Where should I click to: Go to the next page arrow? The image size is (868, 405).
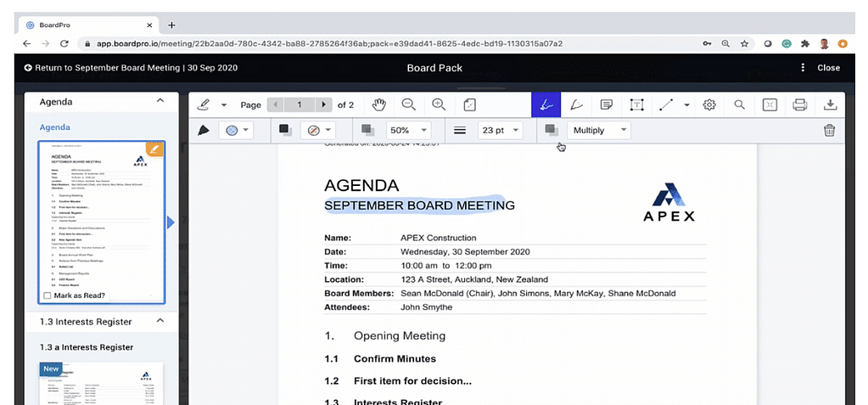[322, 104]
